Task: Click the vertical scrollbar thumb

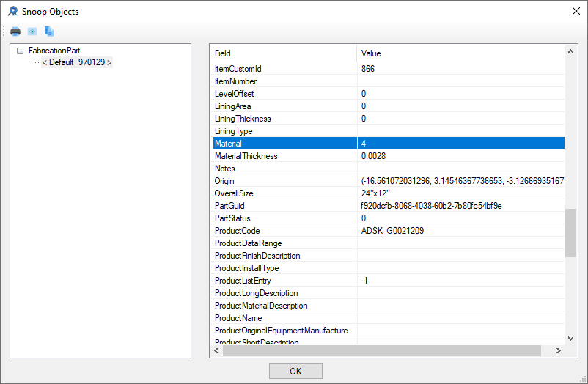Action: tap(571, 233)
